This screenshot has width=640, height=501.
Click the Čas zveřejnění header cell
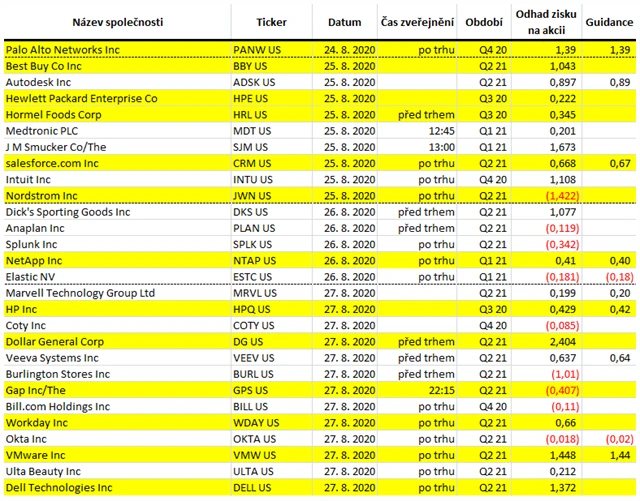point(417,22)
